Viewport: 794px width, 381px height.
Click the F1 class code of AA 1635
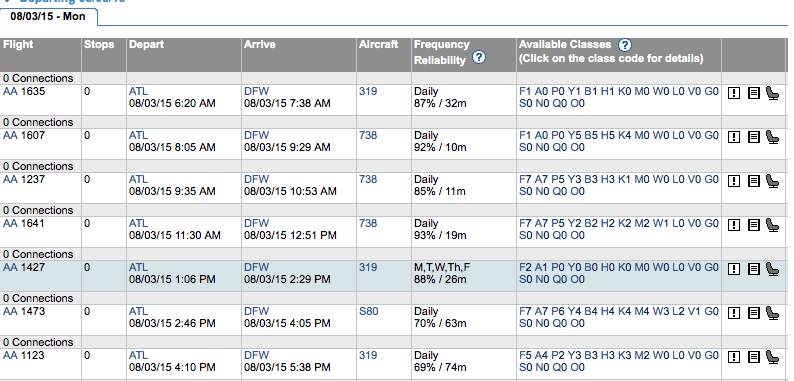point(525,92)
